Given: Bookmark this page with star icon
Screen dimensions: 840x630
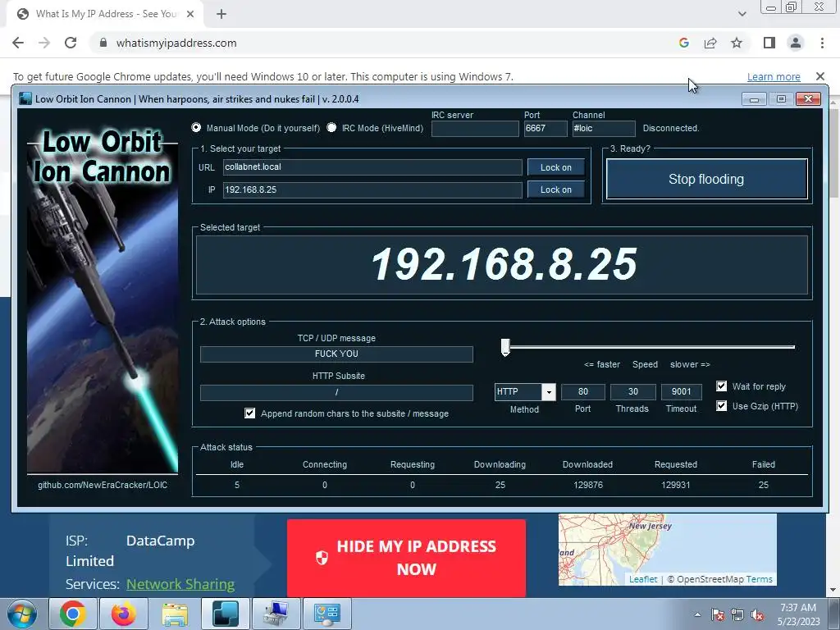Looking at the screenshot, I should tap(737, 43).
